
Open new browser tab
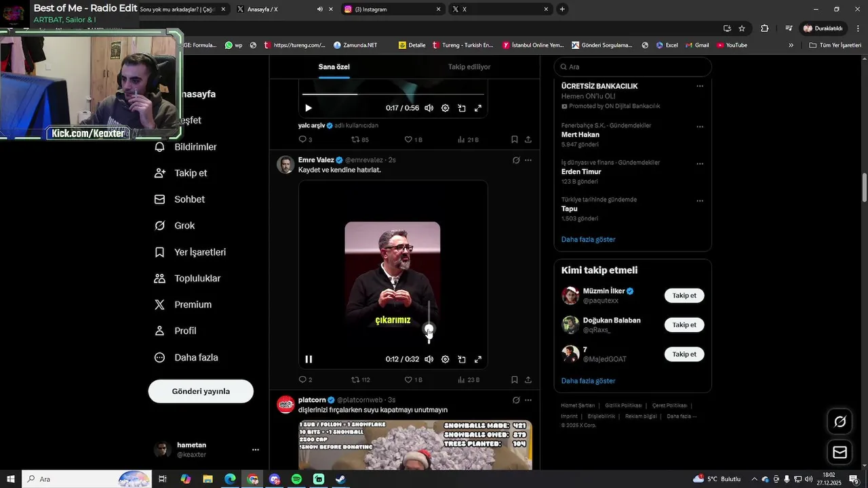[562, 9]
